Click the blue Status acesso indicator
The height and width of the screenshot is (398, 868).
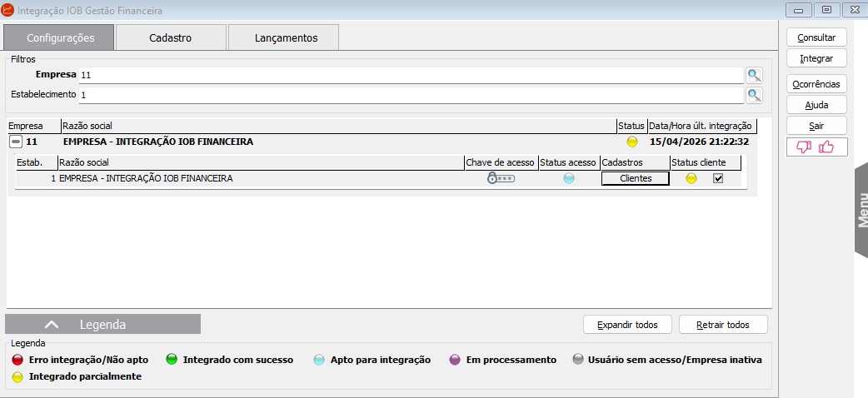(x=568, y=178)
